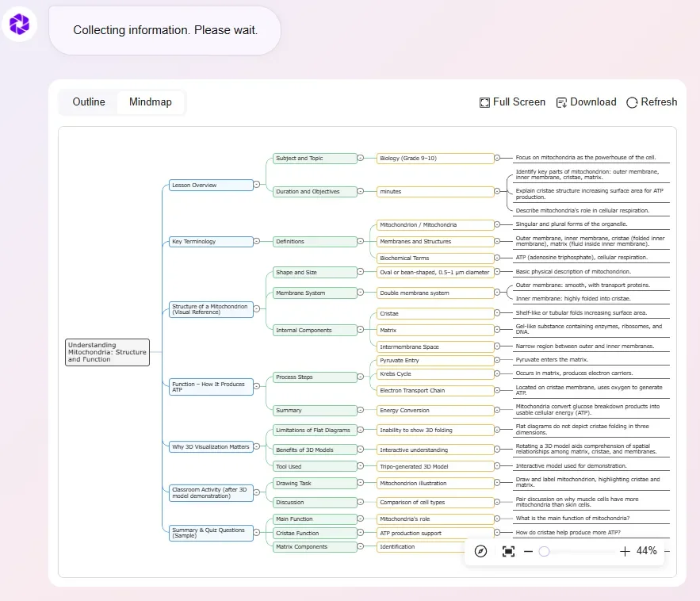Select Benefits of 3D Models node
The height and width of the screenshot is (601, 700).
click(315, 450)
